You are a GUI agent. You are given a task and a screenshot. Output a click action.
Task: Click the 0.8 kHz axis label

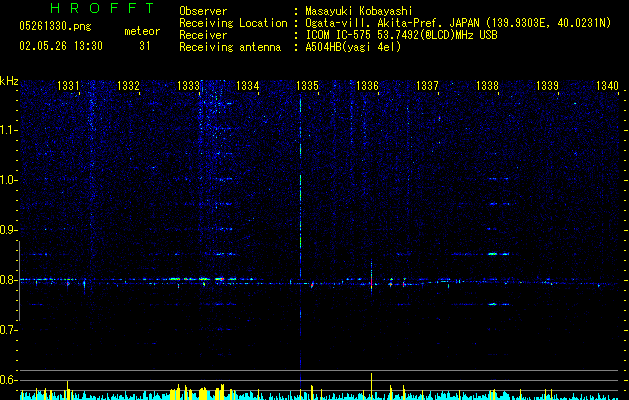8,280
